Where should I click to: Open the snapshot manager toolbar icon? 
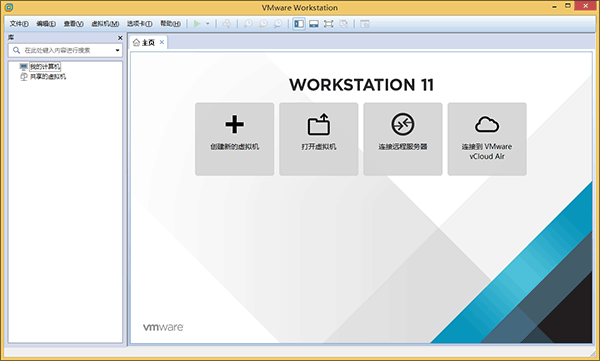(278, 24)
